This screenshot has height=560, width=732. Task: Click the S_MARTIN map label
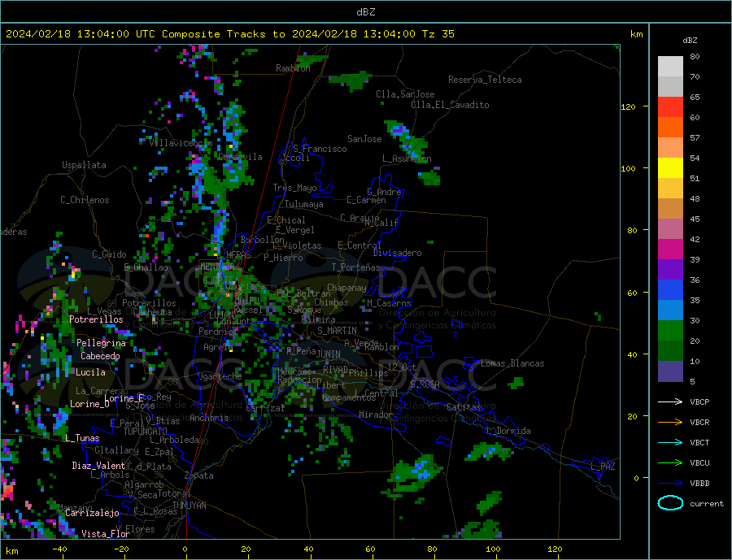[x=337, y=331]
